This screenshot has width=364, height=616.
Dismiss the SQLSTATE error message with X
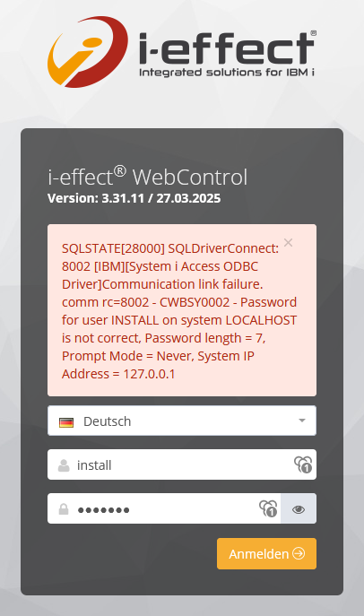tap(288, 243)
